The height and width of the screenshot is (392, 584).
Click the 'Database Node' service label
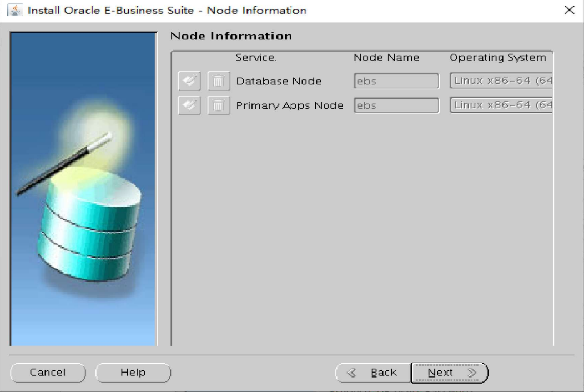click(x=279, y=81)
